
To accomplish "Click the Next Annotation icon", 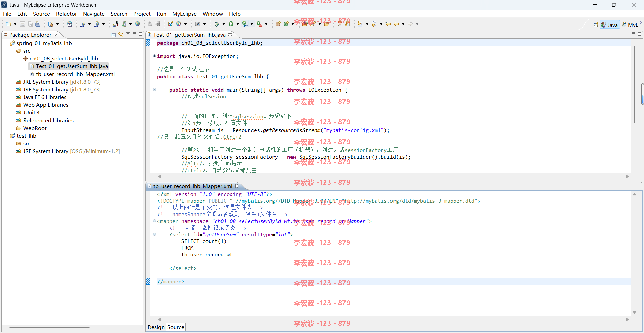I will 360,24.
